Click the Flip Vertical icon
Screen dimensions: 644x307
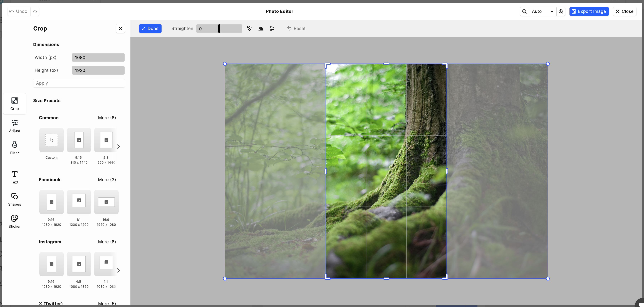[272, 28]
